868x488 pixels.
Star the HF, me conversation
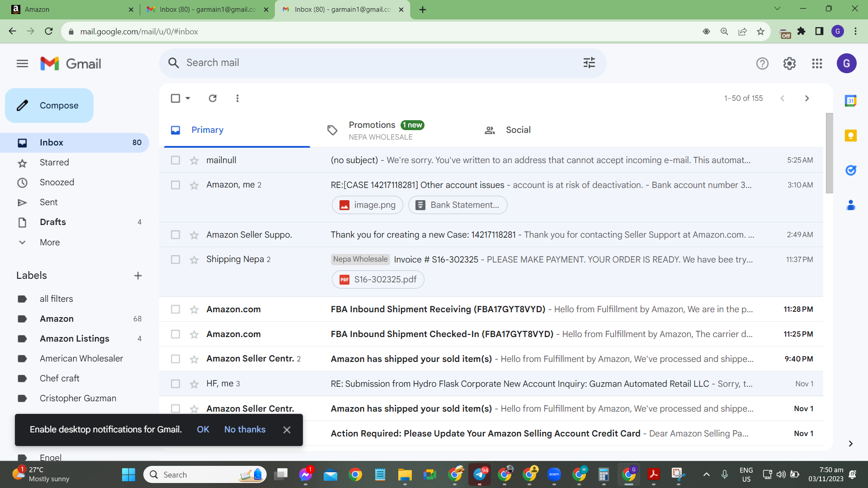(194, 384)
